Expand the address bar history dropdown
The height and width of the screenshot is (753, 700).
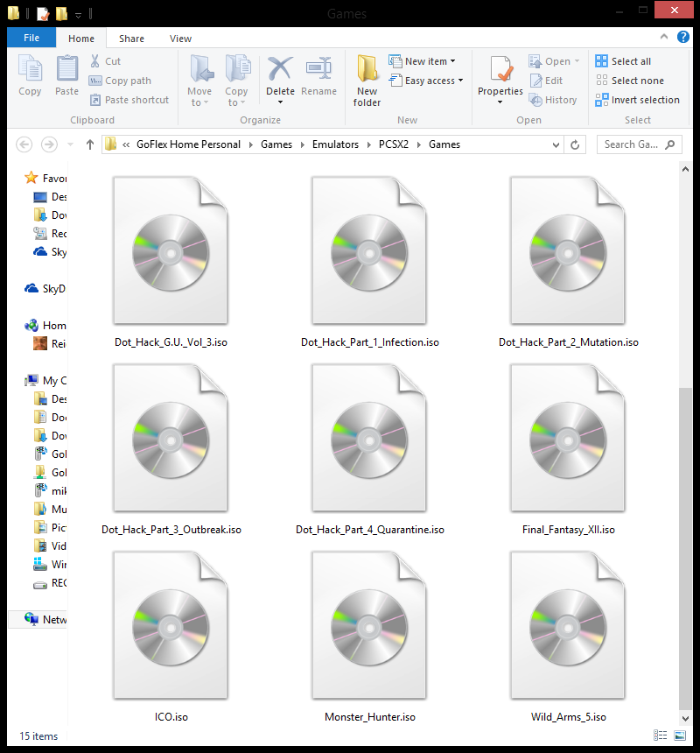pyautogui.click(x=556, y=144)
